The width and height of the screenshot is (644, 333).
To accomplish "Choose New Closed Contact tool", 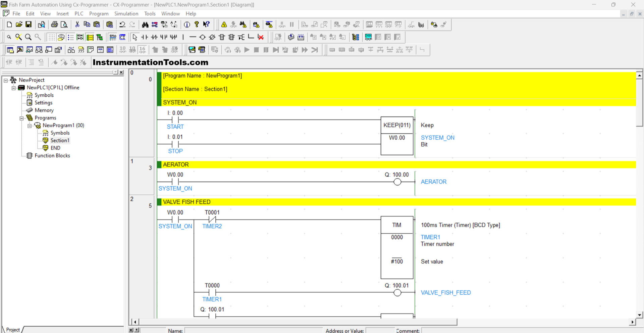I will [154, 37].
